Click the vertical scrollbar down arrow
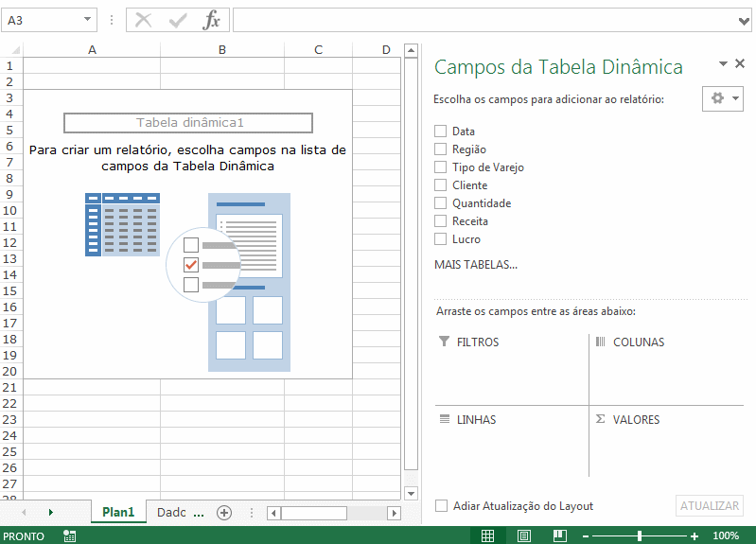 click(x=411, y=493)
